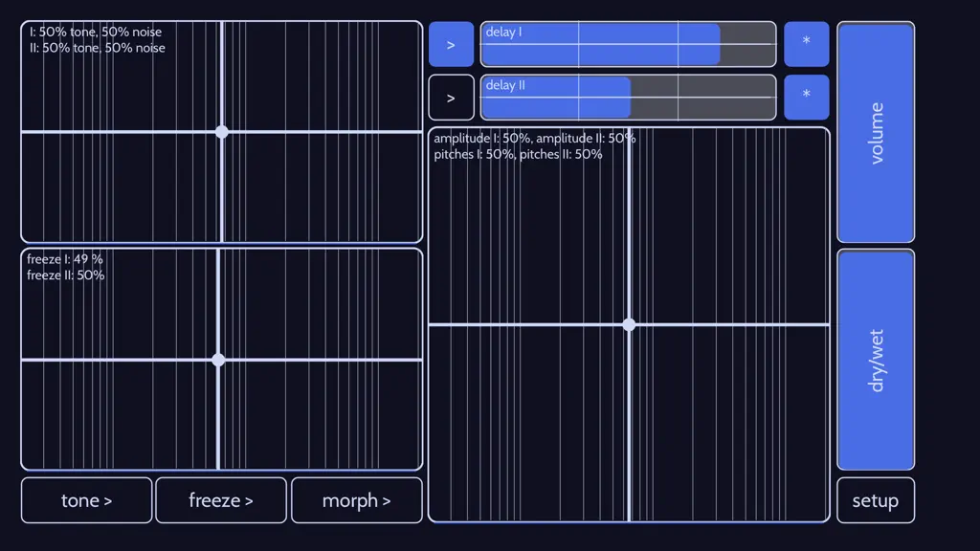
Task: Click the amplitude/pitches XY pad handle
Action: [630, 325]
